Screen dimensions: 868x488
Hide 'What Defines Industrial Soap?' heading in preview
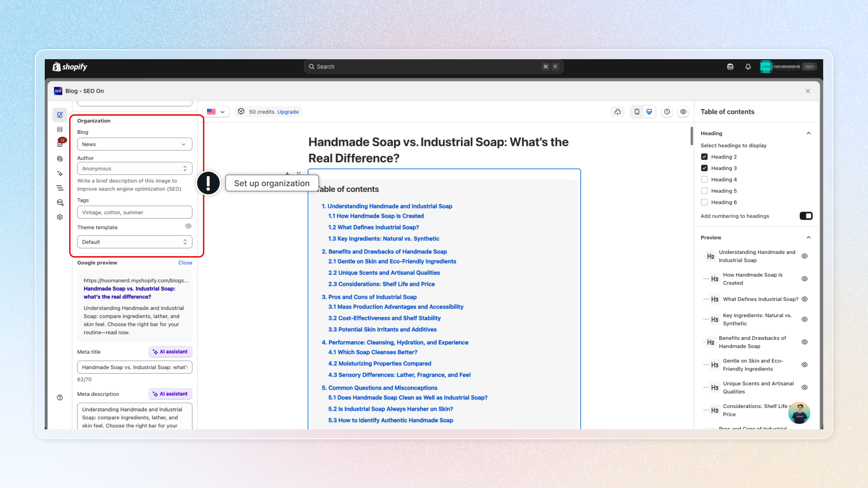(x=805, y=299)
